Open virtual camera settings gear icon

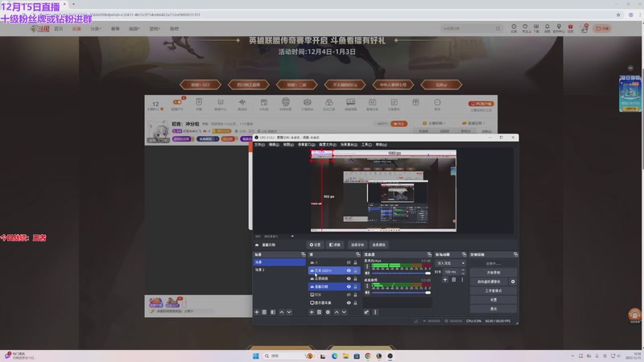(x=513, y=282)
